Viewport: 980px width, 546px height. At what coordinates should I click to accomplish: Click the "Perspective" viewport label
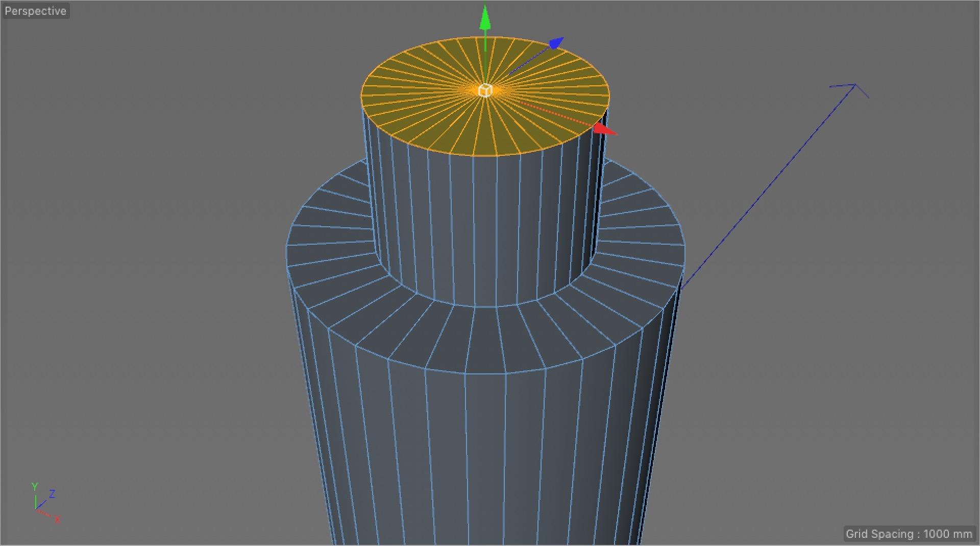click(35, 11)
